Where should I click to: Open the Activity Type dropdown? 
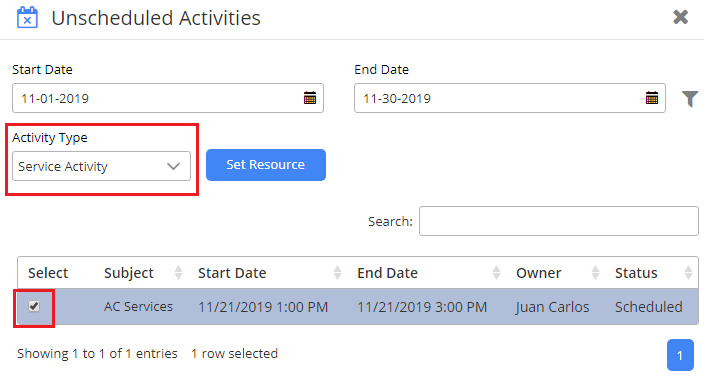101,166
